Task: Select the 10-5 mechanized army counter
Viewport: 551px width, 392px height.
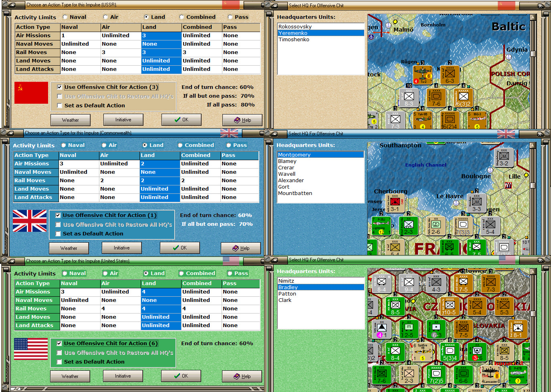Action: (x=450, y=306)
